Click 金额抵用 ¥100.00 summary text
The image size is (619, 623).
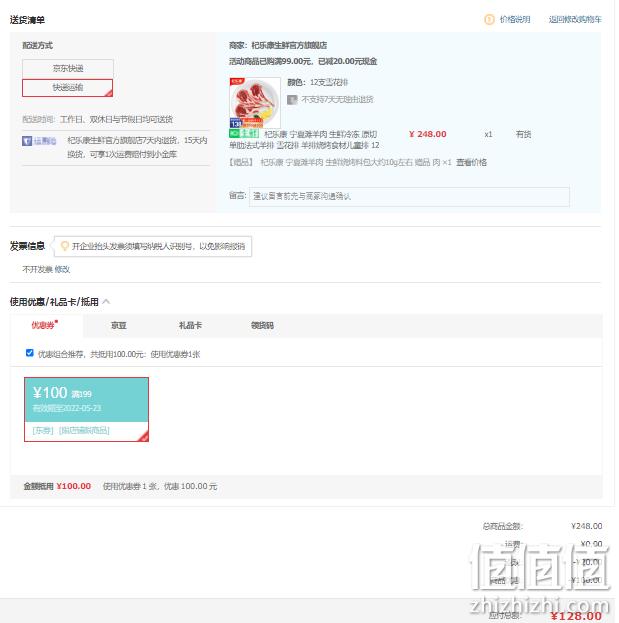point(57,486)
